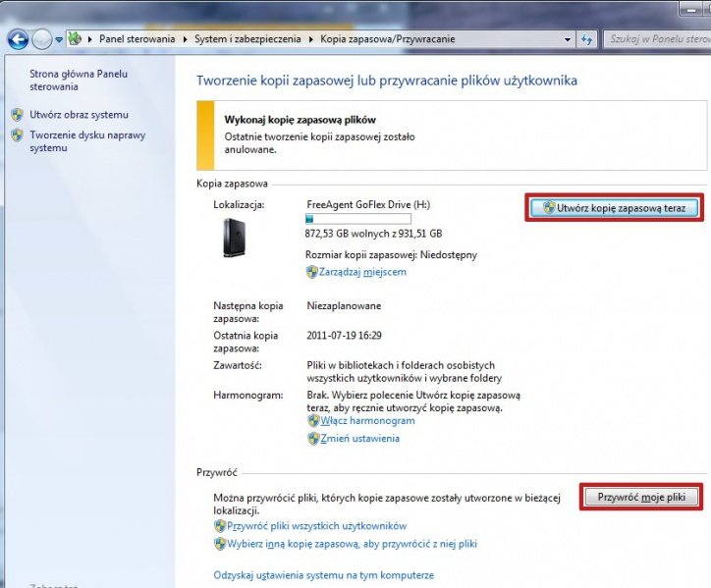Expand arrow after System i zabezpieczenia breadcrumb

pyautogui.click(x=311, y=39)
